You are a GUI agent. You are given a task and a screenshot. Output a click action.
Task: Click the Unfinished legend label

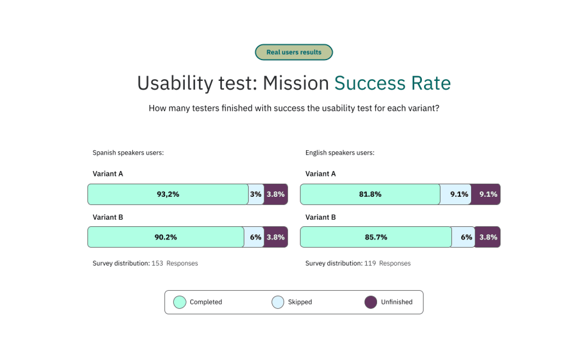(397, 302)
